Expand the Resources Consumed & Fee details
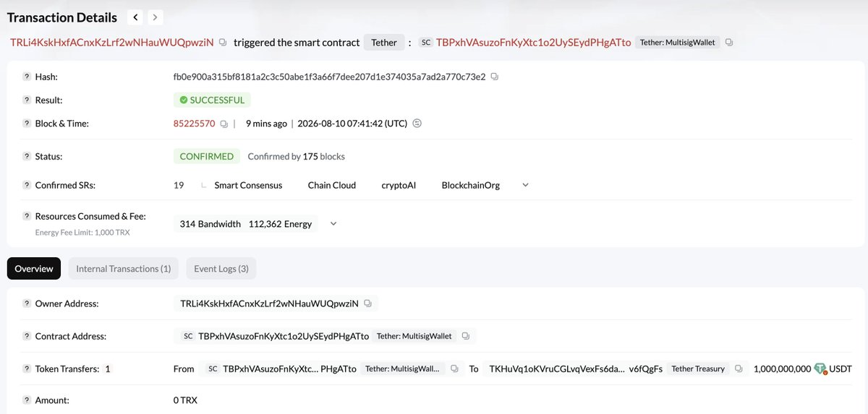This screenshot has width=868, height=414. [x=333, y=224]
